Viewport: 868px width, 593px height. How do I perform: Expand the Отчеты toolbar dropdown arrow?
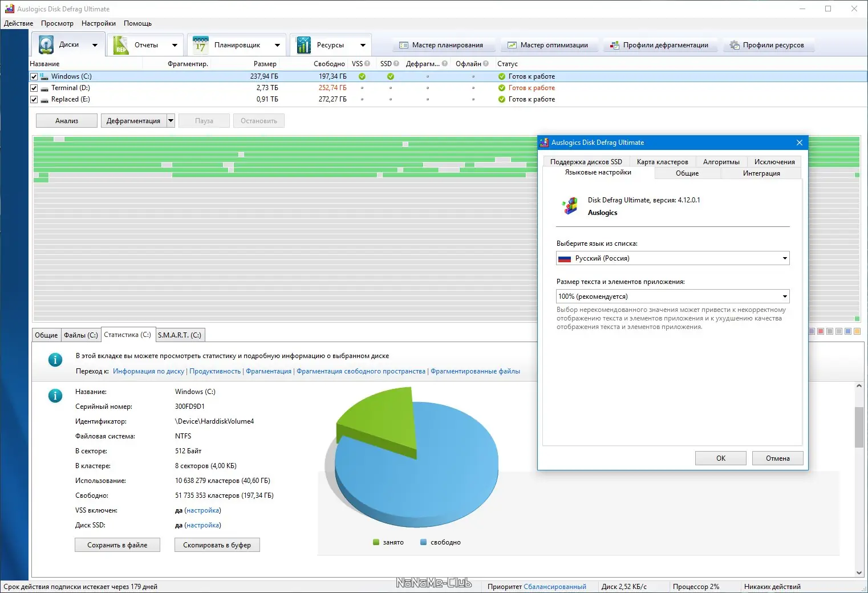click(175, 45)
